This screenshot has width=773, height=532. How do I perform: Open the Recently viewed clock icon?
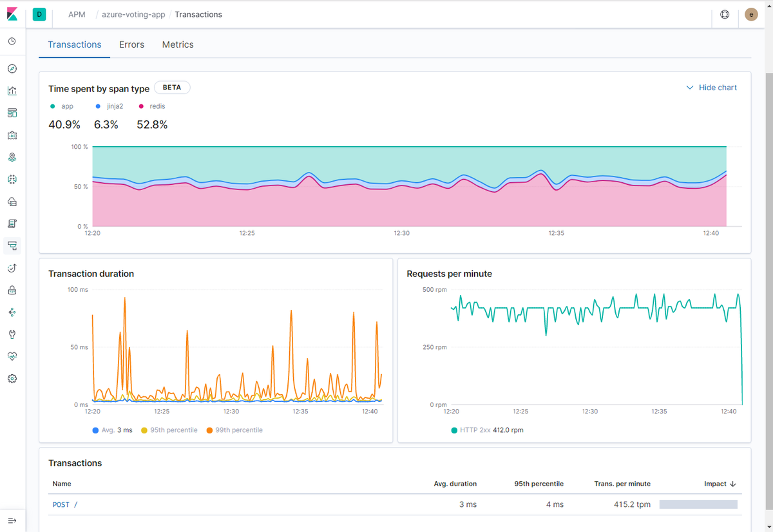coord(12,41)
